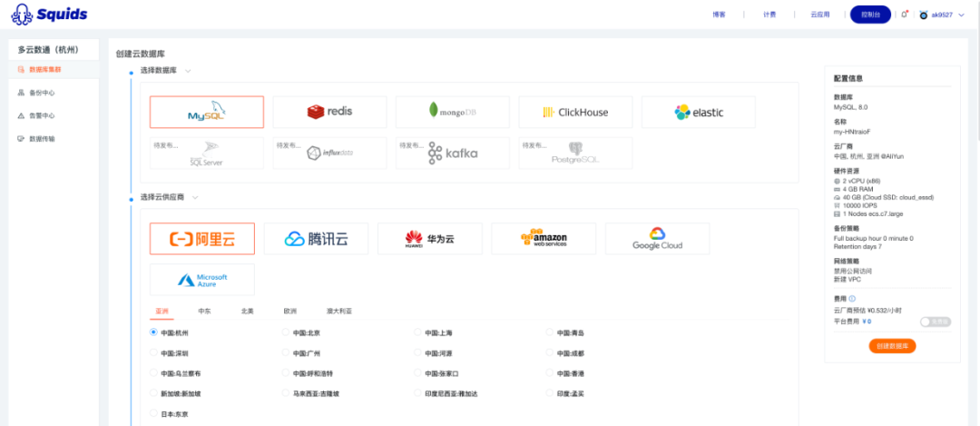Switch to the 澳大利亚 region tab

pyautogui.click(x=339, y=311)
